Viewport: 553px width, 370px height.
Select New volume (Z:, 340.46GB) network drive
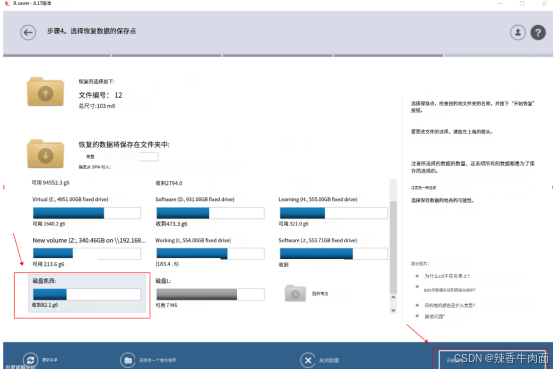(x=88, y=252)
